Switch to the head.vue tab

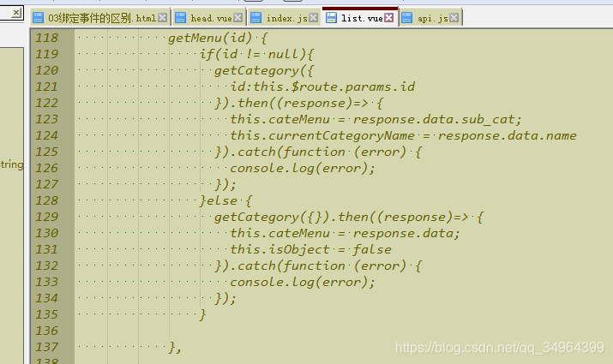point(211,18)
